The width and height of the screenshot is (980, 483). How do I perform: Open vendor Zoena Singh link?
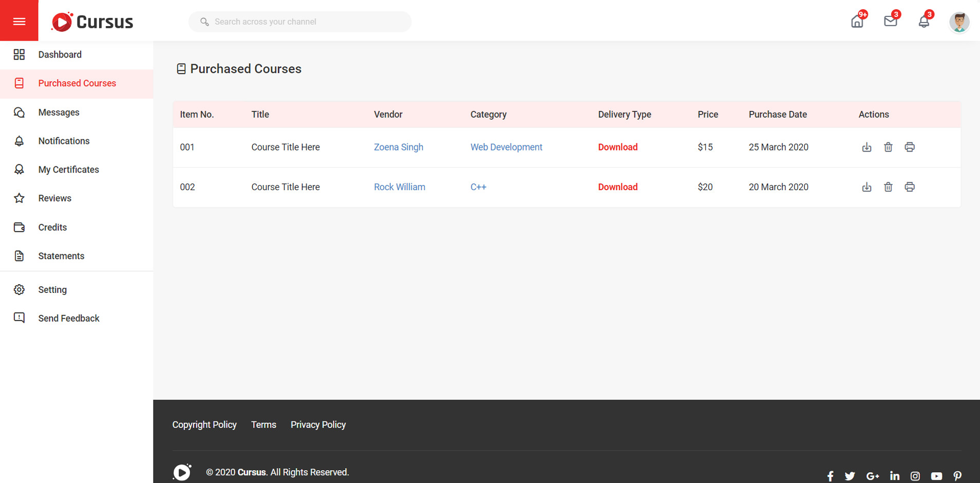pyautogui.click(x=398, y=147)
